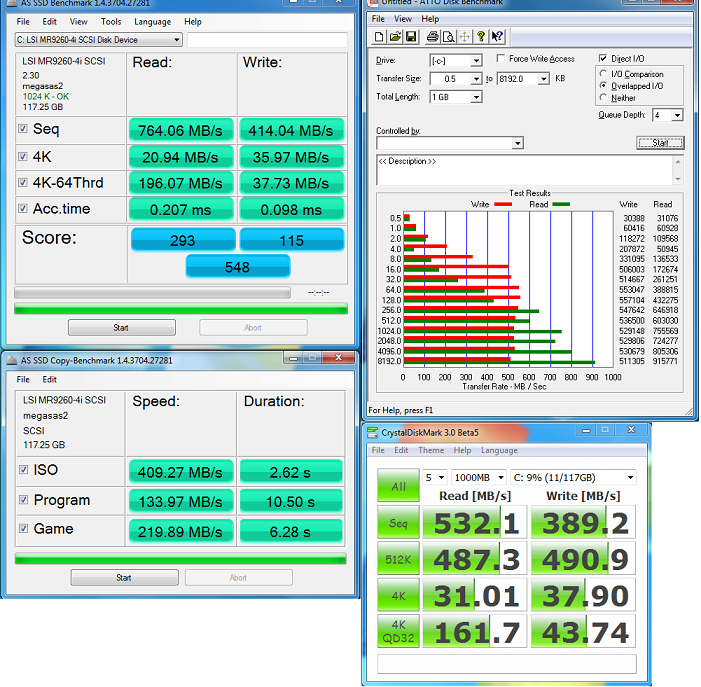Click the context help arrow-question icon in ATTO
The image size is (701, 687).
pos(497,37)
